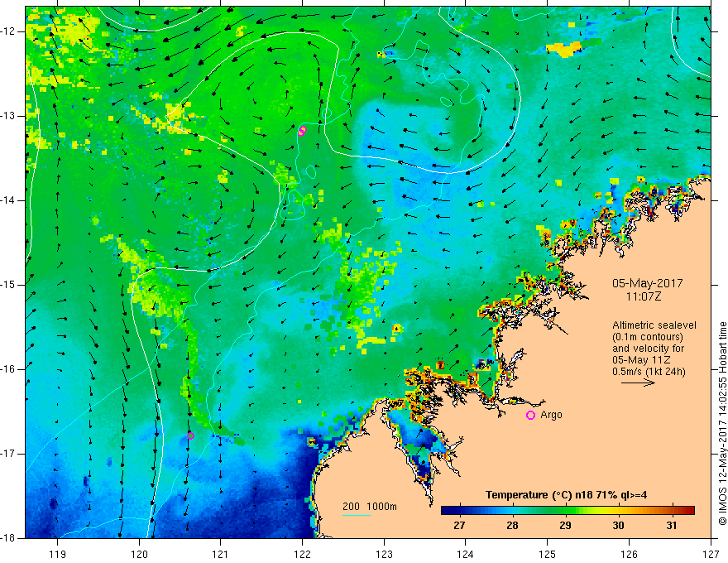Screen dimensions: 728x563
Task: Click the magenta Argo float near 17S
Action: click(x=190, y=435)
